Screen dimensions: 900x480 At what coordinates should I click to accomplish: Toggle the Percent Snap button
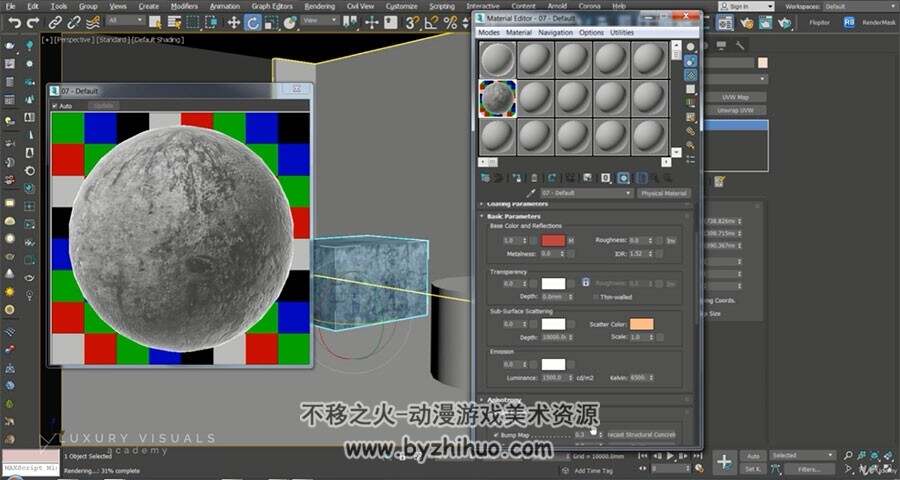pos(451,23)
